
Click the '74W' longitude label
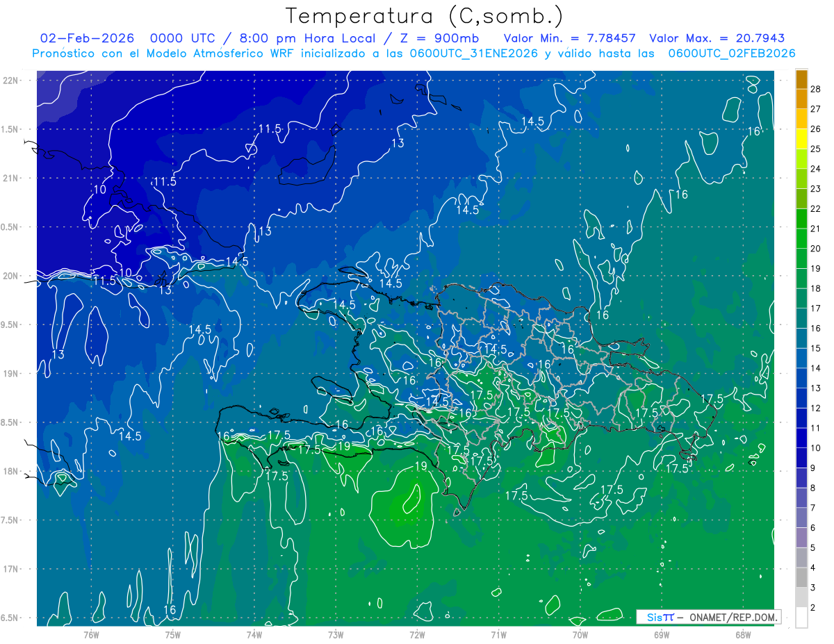click(254, 635)
